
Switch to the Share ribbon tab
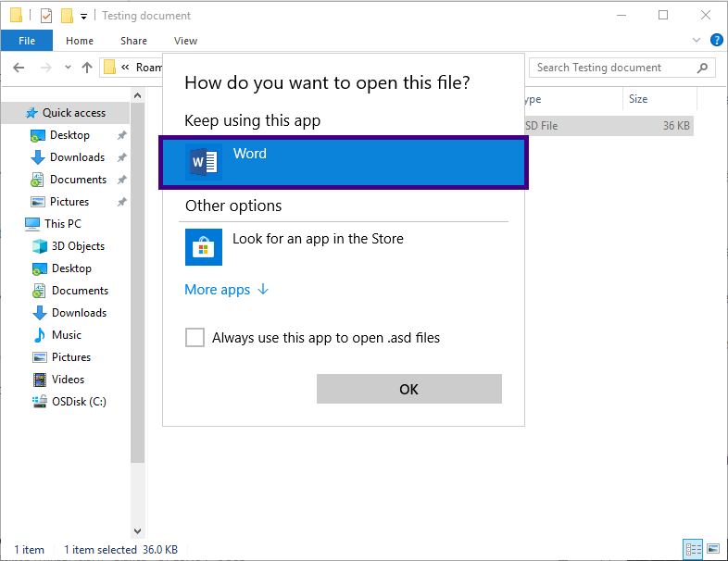pyautogui.click(x=133, y=41)
